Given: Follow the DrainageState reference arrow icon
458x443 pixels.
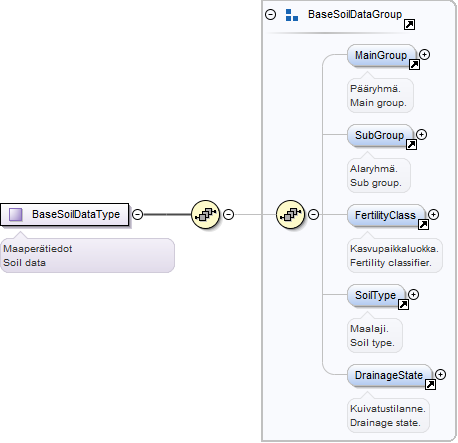Looking at the screenshot, I should click(430, 385).
